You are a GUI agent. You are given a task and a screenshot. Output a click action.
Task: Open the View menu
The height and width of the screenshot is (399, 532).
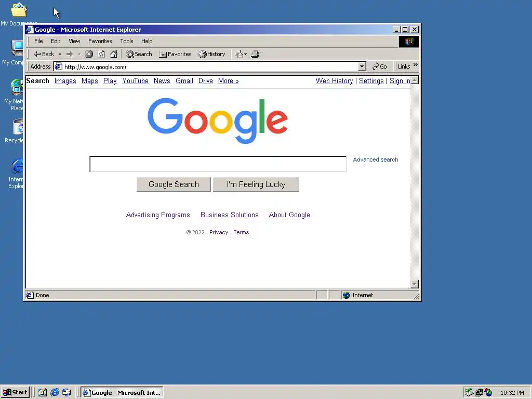click(74, 41)
